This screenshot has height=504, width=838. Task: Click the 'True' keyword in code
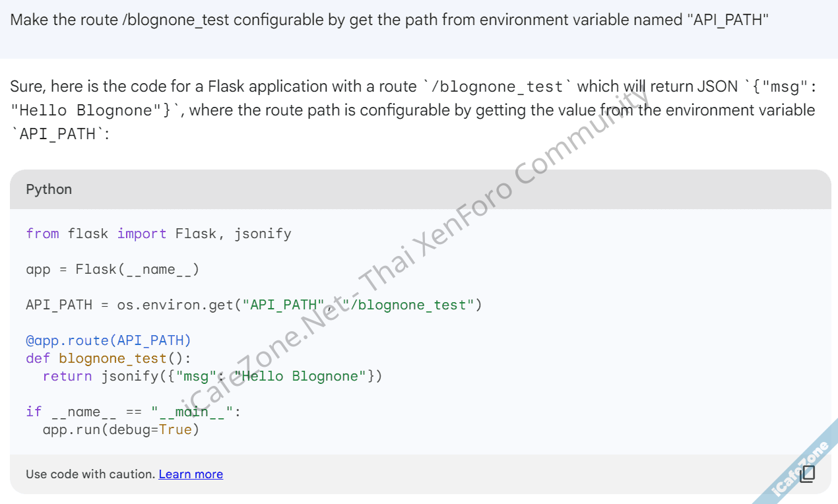(175, 429)
